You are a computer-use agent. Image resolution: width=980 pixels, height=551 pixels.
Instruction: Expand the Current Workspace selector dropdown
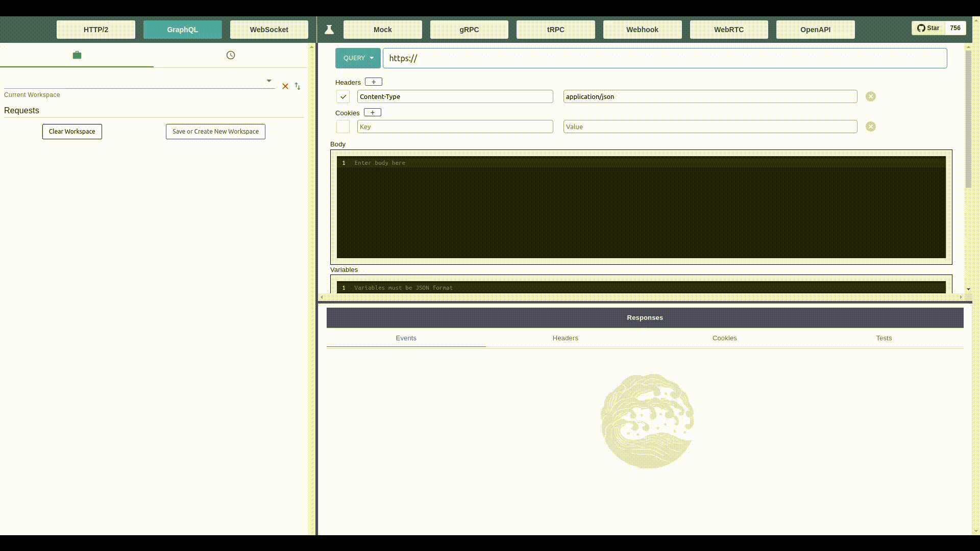click(x=269, y=81)
